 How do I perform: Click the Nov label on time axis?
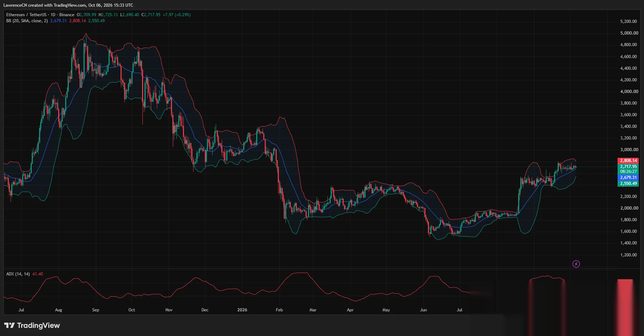click(169, 310)
